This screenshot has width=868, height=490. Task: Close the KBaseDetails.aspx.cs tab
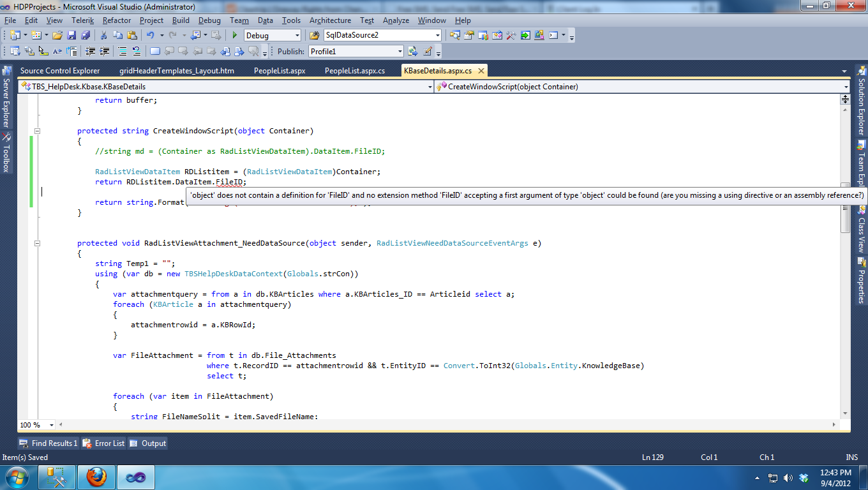tap(480, 71)
